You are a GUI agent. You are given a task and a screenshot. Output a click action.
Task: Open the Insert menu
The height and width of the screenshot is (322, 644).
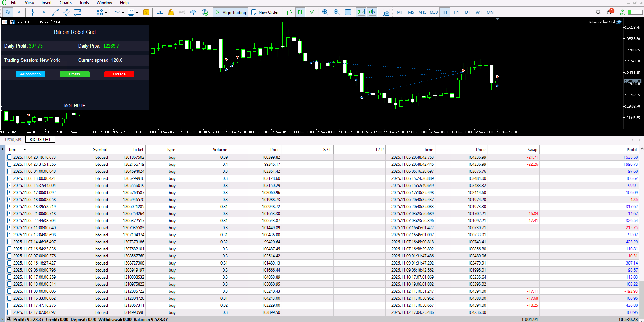pos(47,3)
